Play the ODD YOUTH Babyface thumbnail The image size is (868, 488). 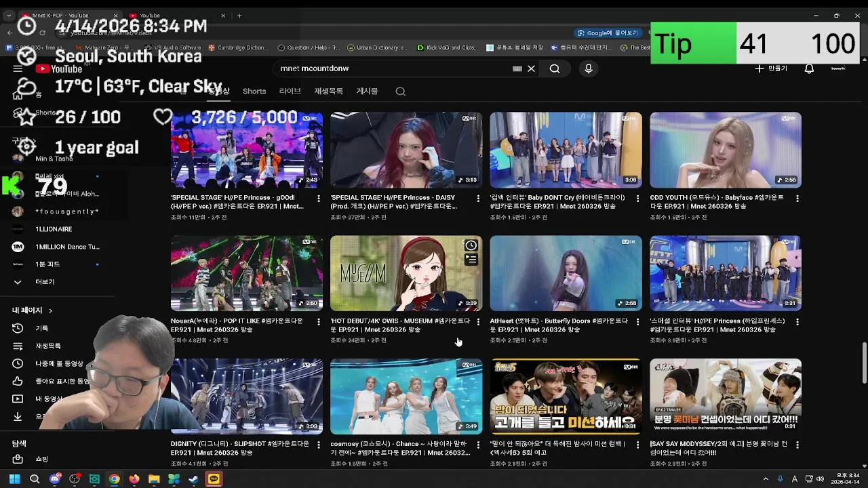(x=726, y=150)
